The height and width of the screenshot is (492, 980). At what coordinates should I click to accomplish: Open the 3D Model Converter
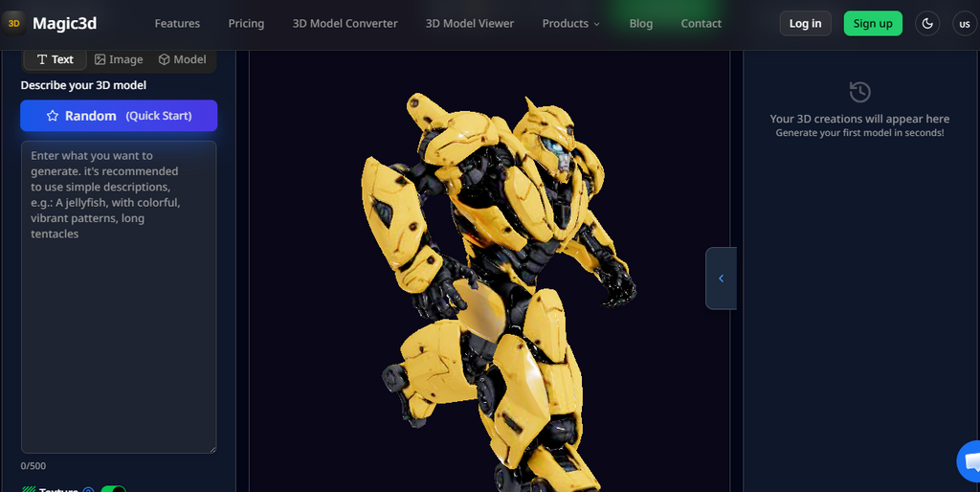point(345,24)
